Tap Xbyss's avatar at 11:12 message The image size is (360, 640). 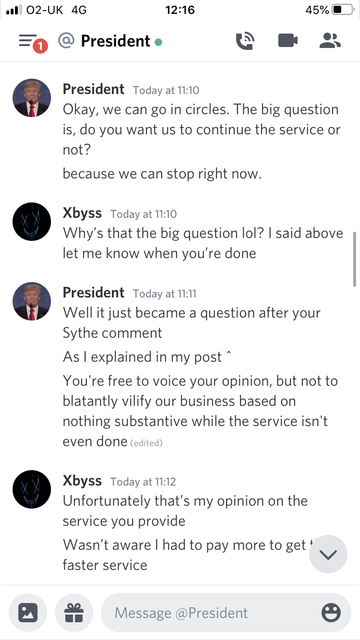(x=32, y=489)
